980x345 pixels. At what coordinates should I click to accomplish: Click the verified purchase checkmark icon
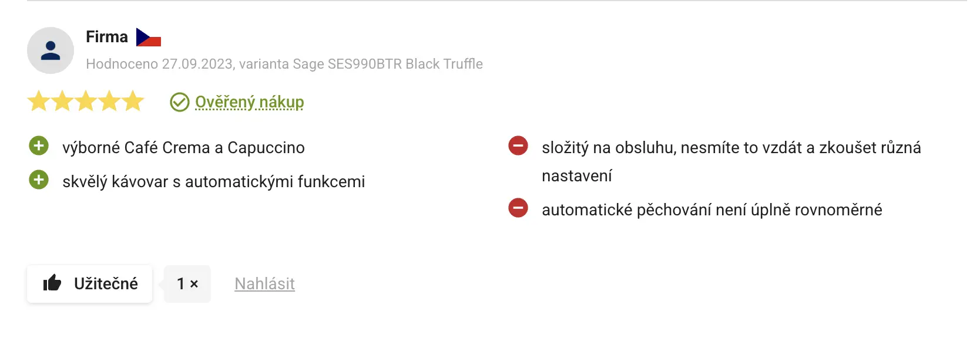(179, 102)
